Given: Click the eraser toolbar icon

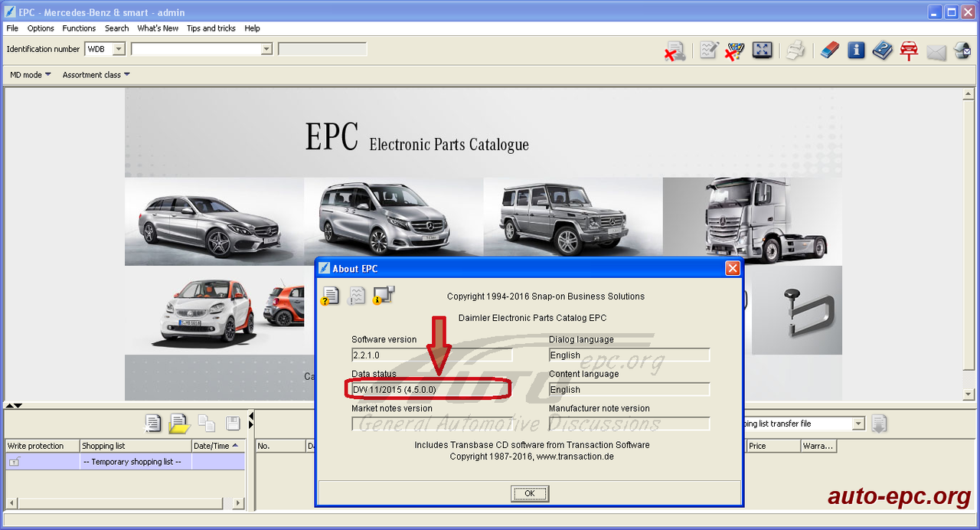Looking at the screenshot, I should coord(830,51).
